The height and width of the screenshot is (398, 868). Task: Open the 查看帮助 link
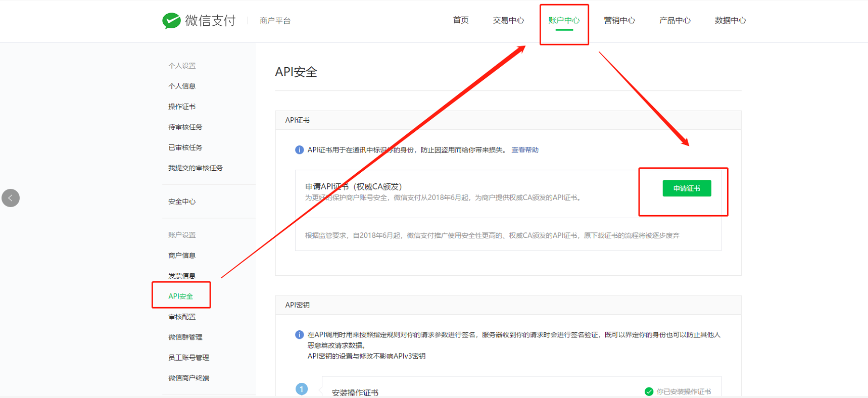[525, 150]
